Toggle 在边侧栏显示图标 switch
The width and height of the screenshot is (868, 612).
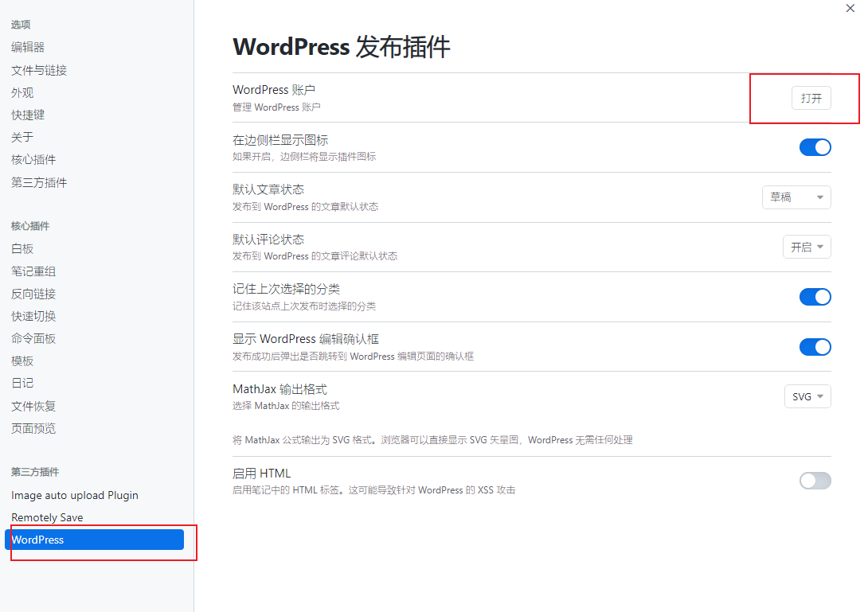[815, 147]
